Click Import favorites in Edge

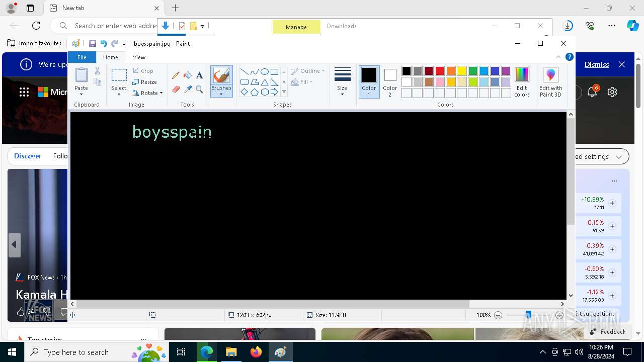(x=34, y=43)
